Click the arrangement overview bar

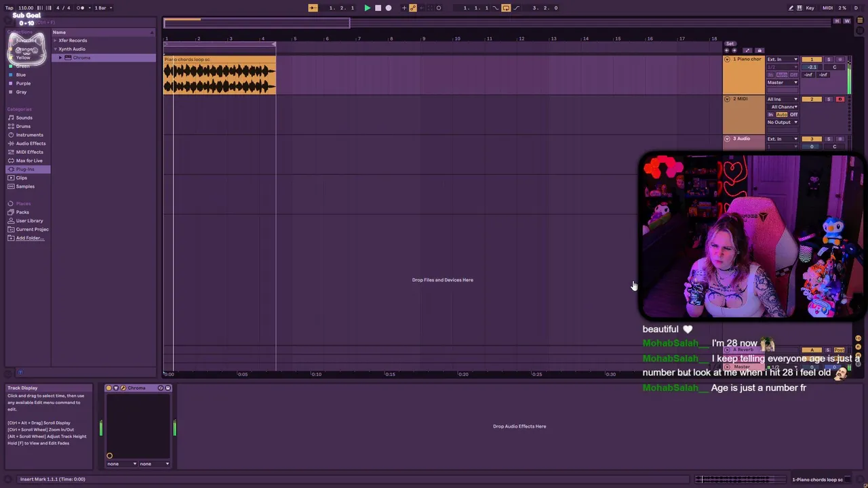coord(498,23)
